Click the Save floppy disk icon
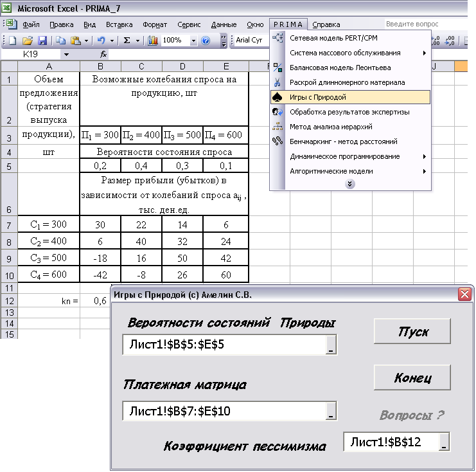 [42, 40]
